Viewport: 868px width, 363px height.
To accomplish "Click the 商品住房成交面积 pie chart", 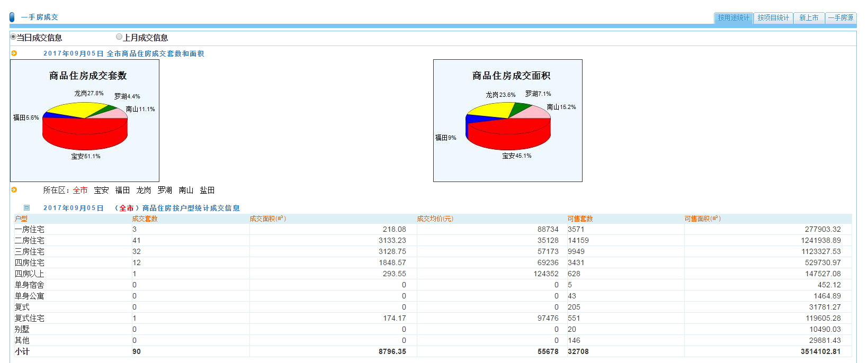I will (508, 121).
